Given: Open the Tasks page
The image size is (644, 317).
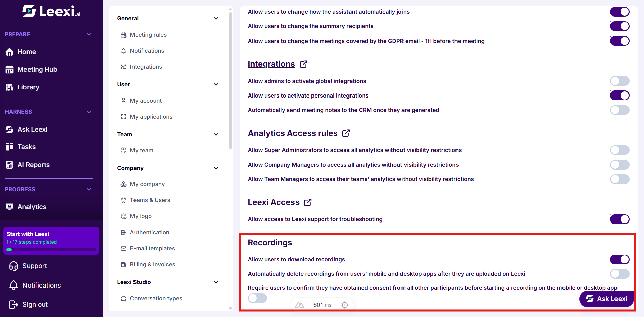Looking at the screenshot, I should (x=26, y=147).
